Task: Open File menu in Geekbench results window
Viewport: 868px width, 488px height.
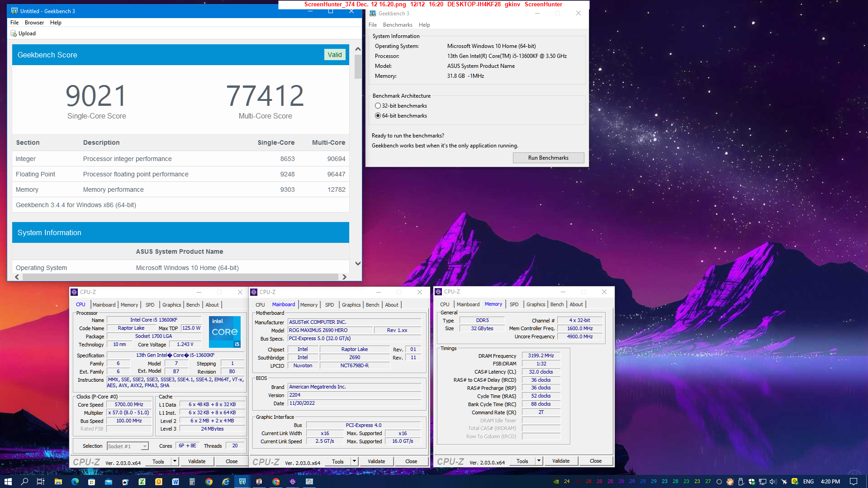Action: click(x=14, y=23)
